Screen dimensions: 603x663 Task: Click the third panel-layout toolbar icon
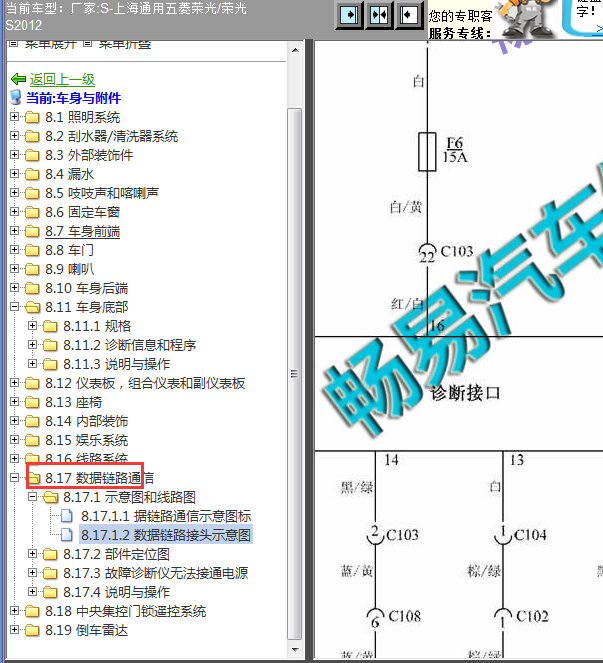point(408,15)
